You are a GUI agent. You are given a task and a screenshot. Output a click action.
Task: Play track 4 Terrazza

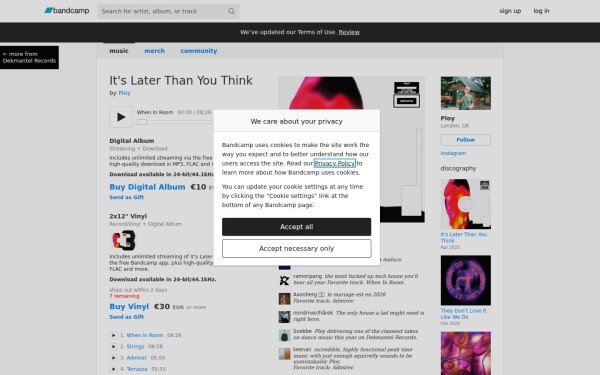[113, 369]
